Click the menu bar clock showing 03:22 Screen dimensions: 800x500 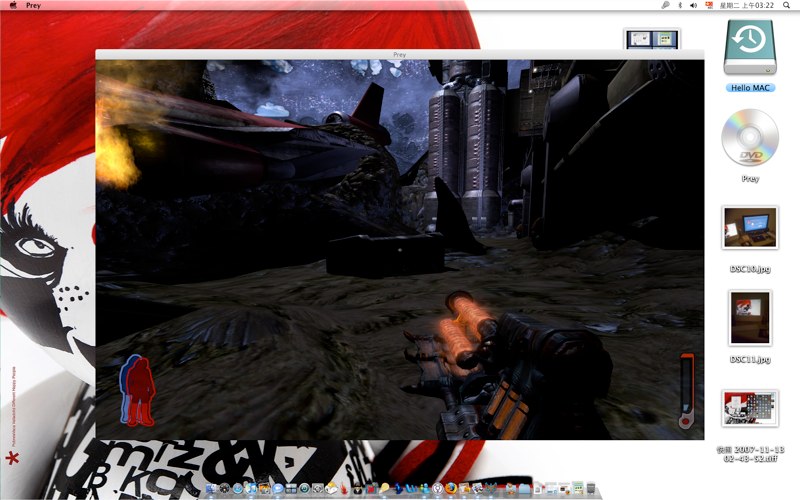click(x=747, y=5)
